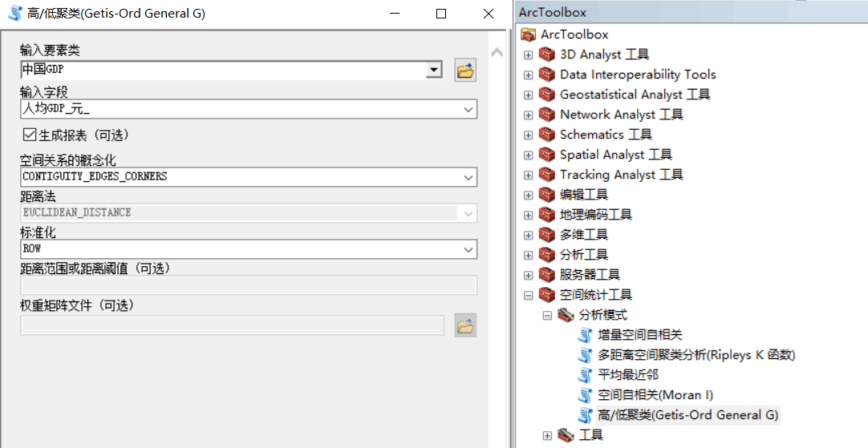This screenshot has width=868, height=448.
Task: Expand the 工具 toolset
Action: pos(547,435)
